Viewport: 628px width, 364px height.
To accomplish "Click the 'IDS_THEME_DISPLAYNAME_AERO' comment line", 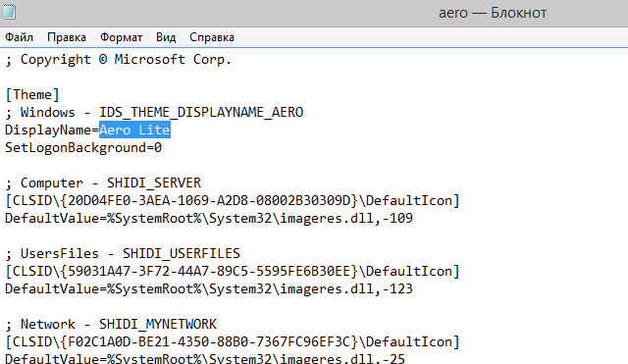I will coord(154,113).
